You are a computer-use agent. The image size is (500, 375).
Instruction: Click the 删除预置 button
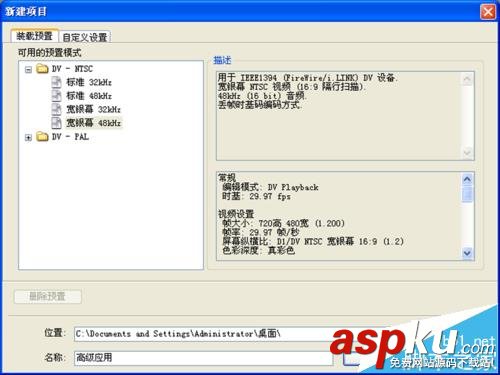(x=48, y=296)
